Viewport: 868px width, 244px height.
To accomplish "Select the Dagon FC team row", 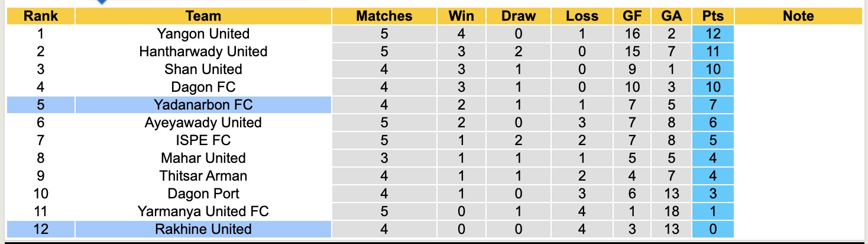I will point(203,87).
